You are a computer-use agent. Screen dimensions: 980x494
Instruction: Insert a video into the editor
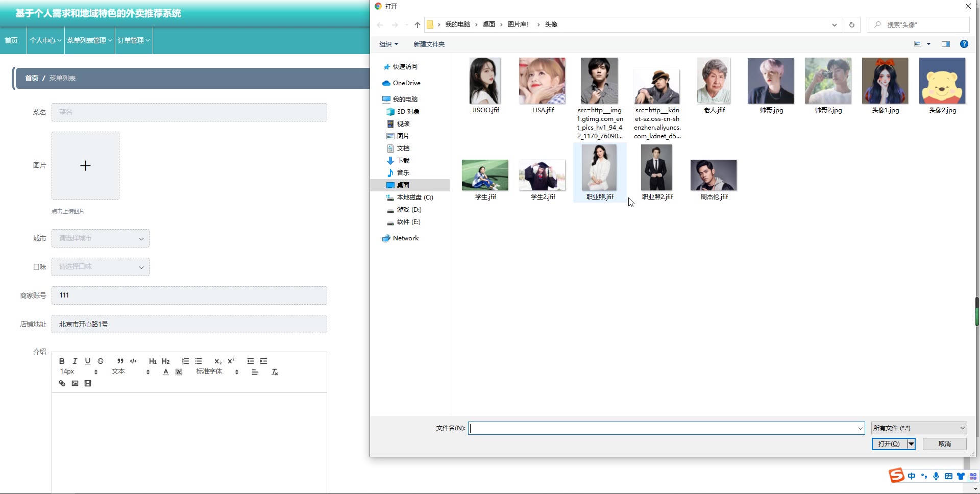tap(88, 383)
